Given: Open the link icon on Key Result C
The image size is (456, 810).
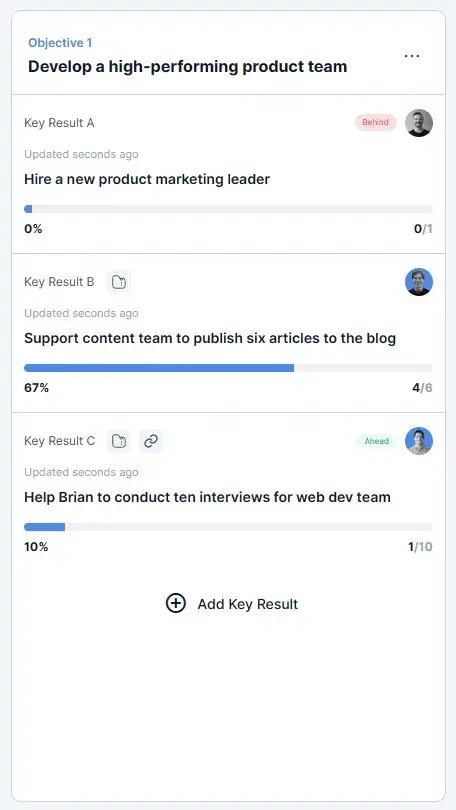Looking at the screenshot, I should point(151,441).
